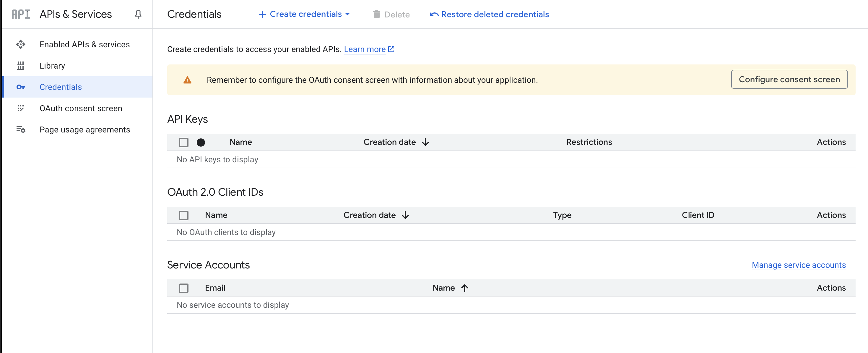Open the Credentials sidebar entry

[61, 87]
